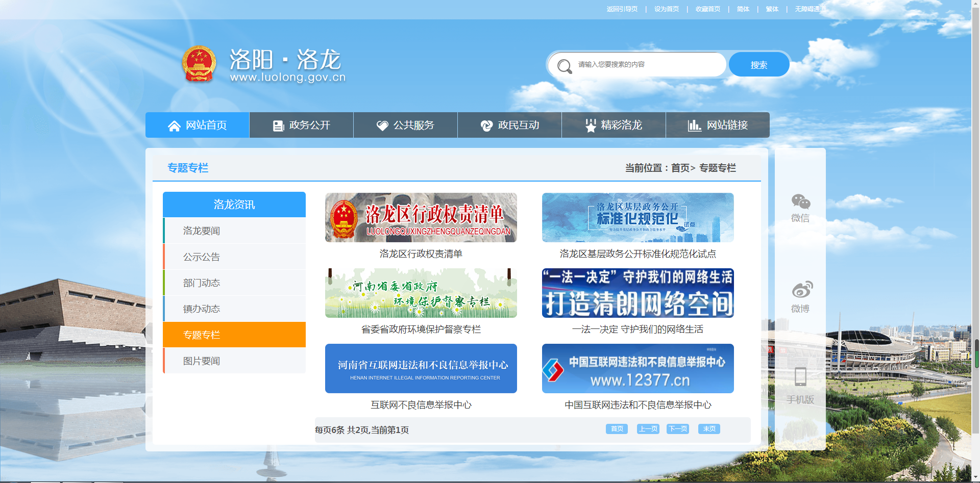Open www.12377.cn banner image

(x=638, y=368)
